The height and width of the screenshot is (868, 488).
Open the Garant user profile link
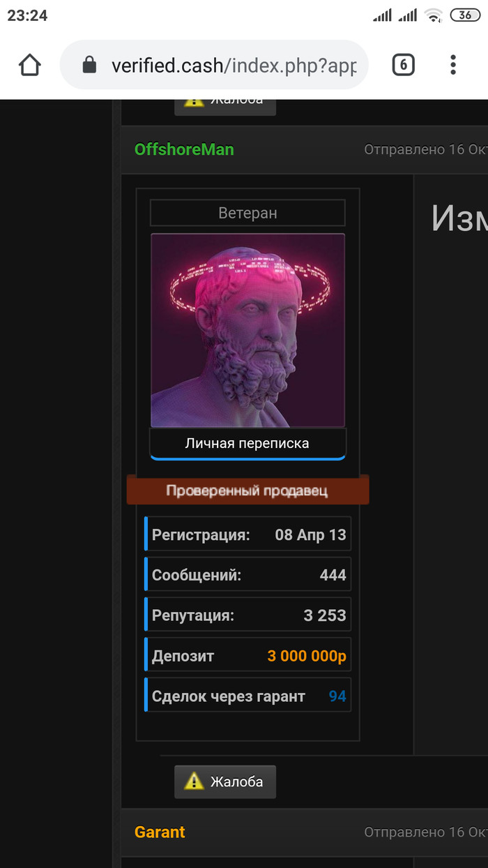(160, 832)
